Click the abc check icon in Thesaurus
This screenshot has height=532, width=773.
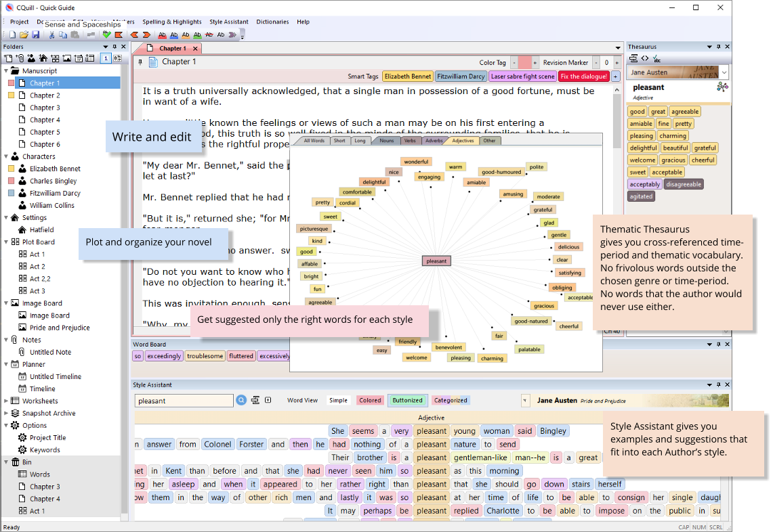656,59
